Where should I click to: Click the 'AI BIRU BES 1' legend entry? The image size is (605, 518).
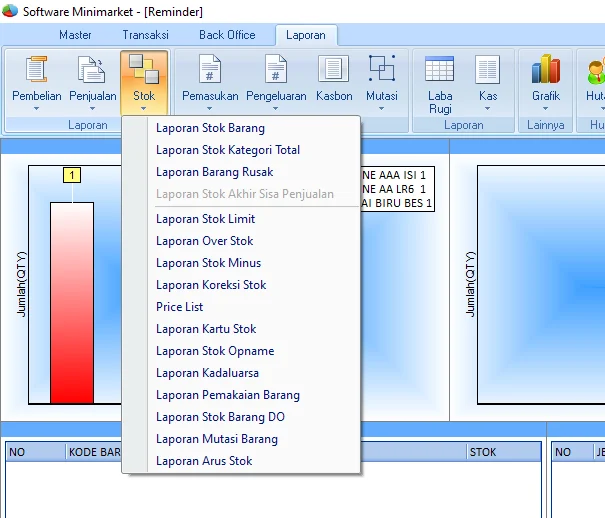397,203
